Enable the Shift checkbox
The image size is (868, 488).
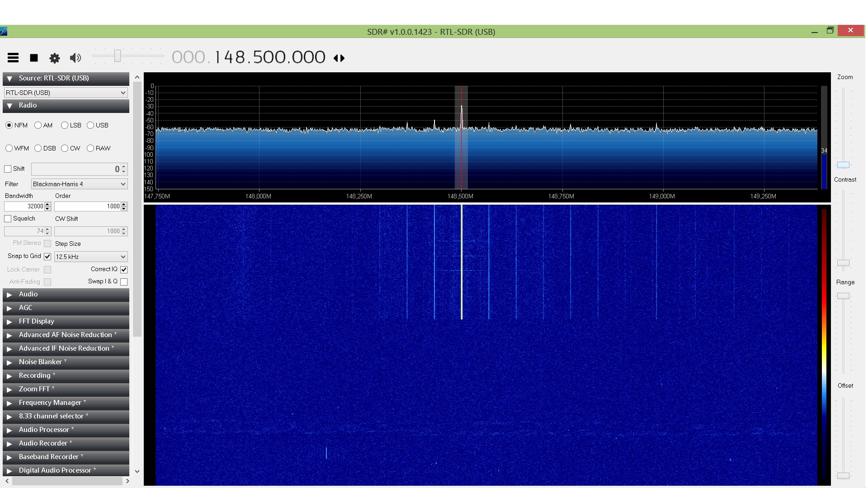pyautogui.click(x=8, y=169)
